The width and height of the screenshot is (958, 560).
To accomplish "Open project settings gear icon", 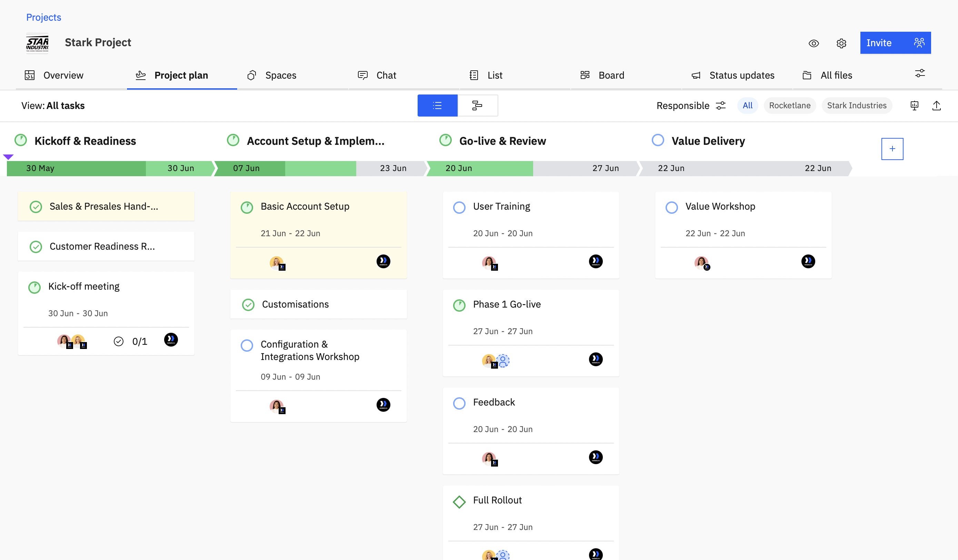I will pos(841,43).
